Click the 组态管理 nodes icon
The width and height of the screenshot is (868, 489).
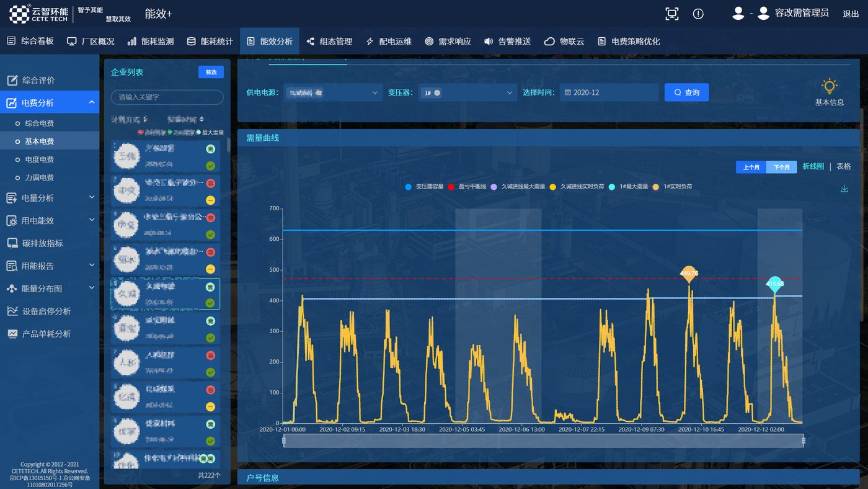(311, 42)
